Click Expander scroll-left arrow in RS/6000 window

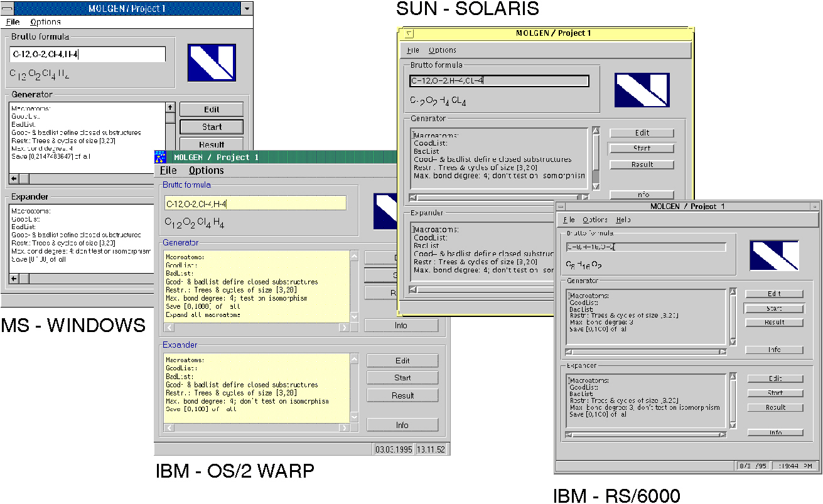[x=569, y=434]
